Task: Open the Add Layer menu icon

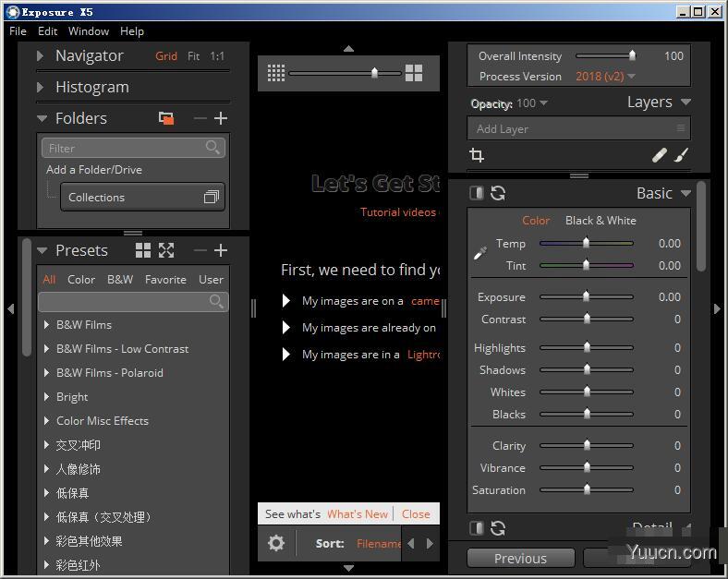Action: coord(681,128)
